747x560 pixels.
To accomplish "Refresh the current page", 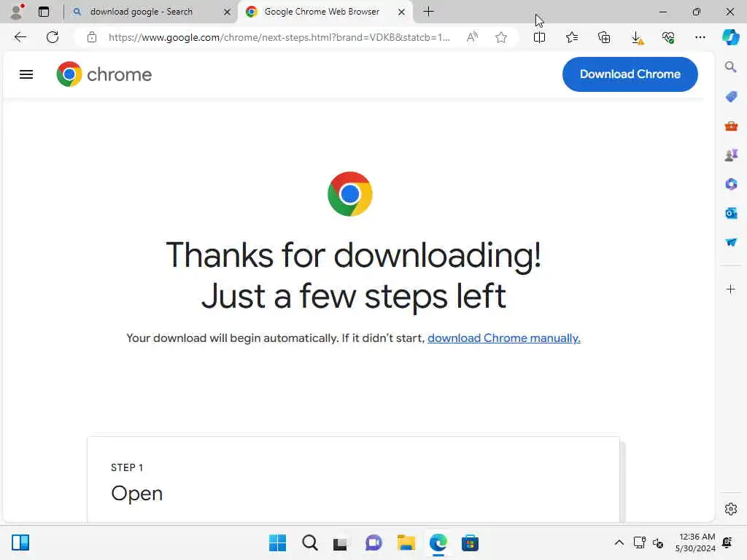I will coord(53,37).
